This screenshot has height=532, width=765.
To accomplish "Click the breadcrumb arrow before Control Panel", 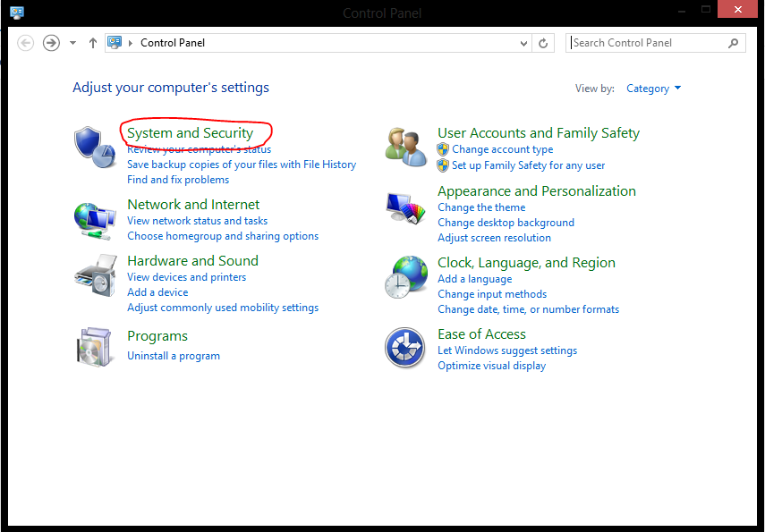I will pyautogui.click(x=131, y=43).
